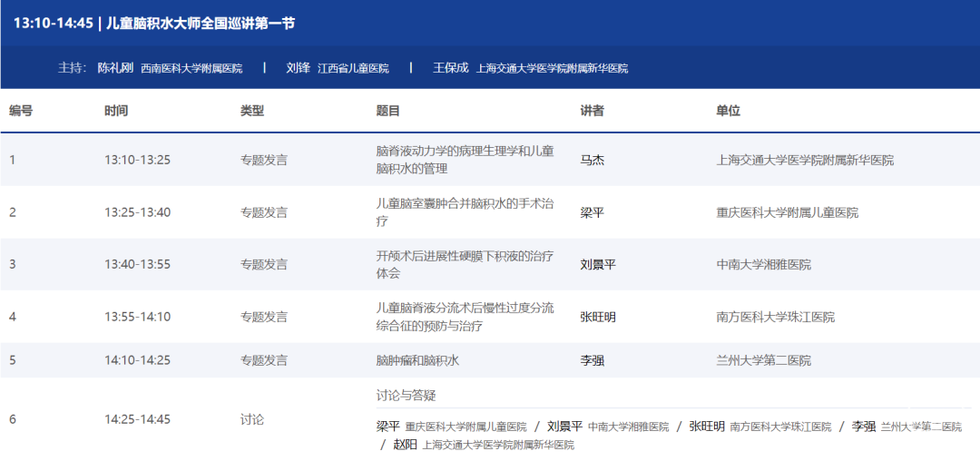
Task: Open the talk titled 脑肿瘤和脑积水
Action: pyautogui.click(x=417, y=360)
